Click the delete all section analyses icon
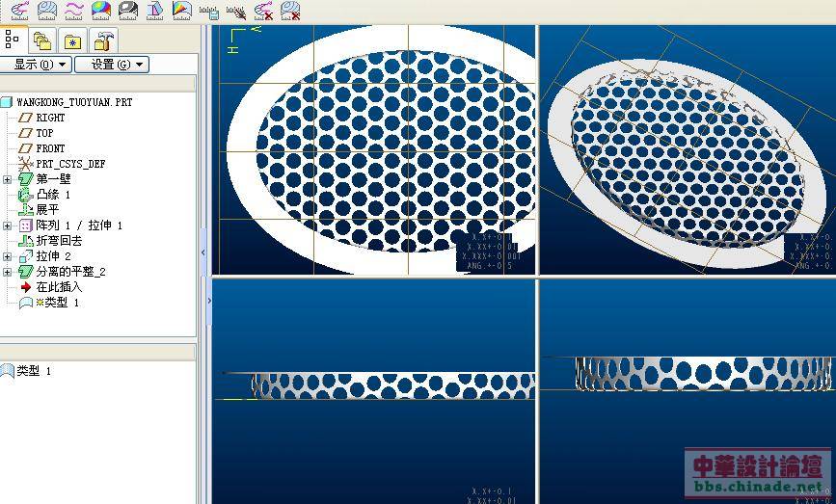Image resolution: width=836 pixels, height=504 pixels. pyautogui.click(x=290, y=11)
